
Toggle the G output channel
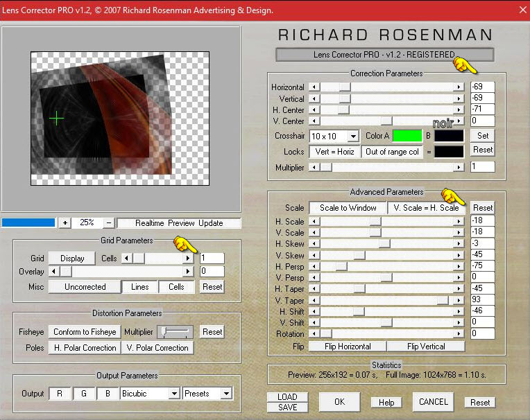click(84, 394)
